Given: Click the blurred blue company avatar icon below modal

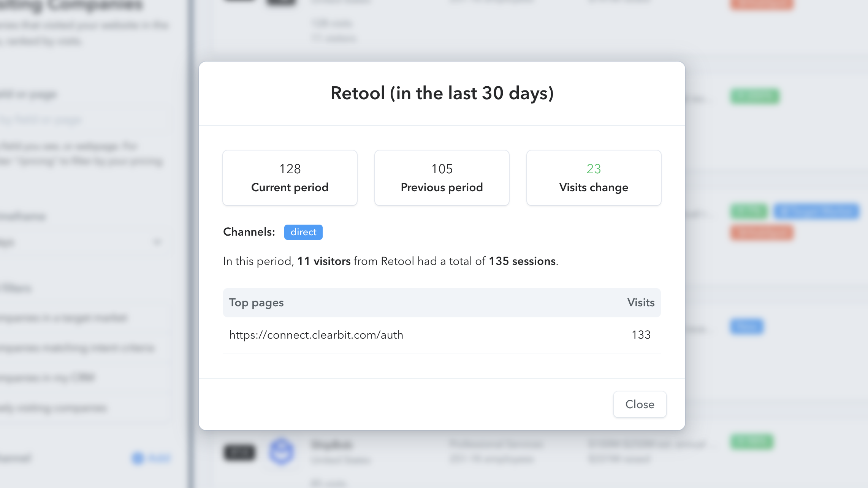Looking at the screenshot, I should (281, 452).
